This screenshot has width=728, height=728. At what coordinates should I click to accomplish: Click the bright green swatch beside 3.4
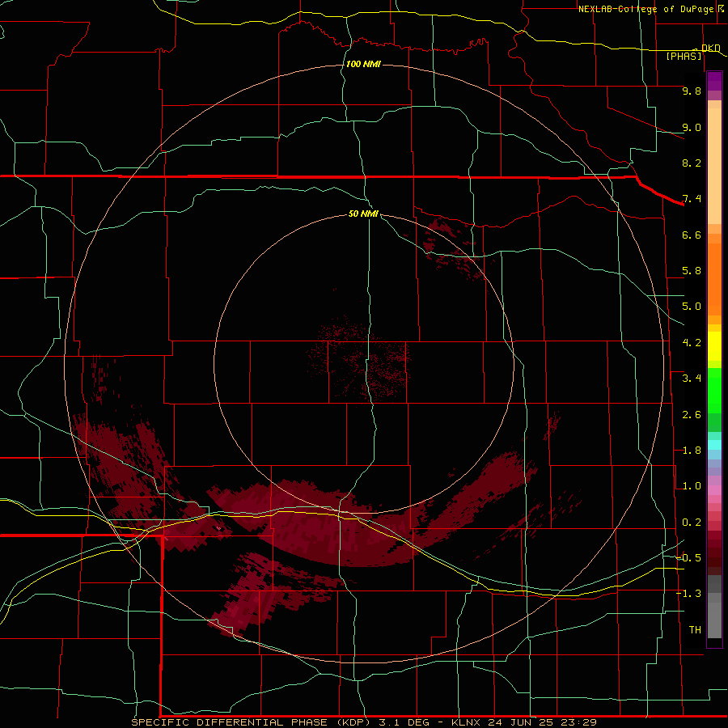pyautogui.click(x=714, y=389)
